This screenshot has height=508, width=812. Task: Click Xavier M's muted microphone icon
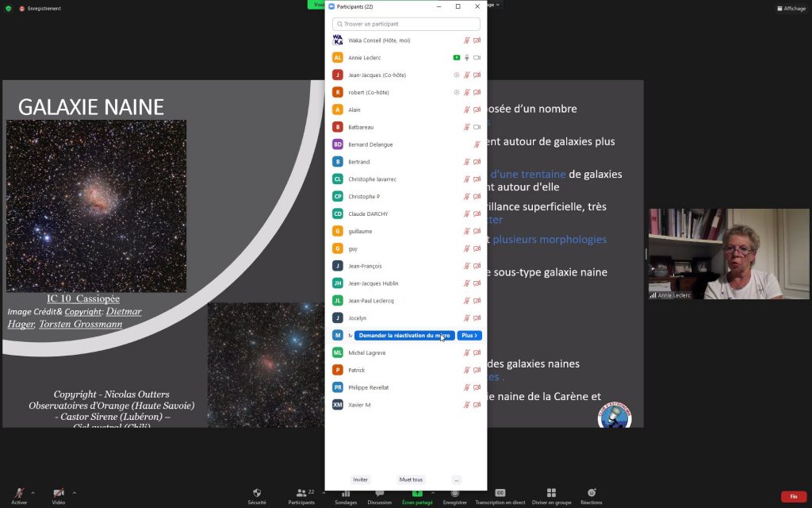pyautogui.click(x=466, y=405)
